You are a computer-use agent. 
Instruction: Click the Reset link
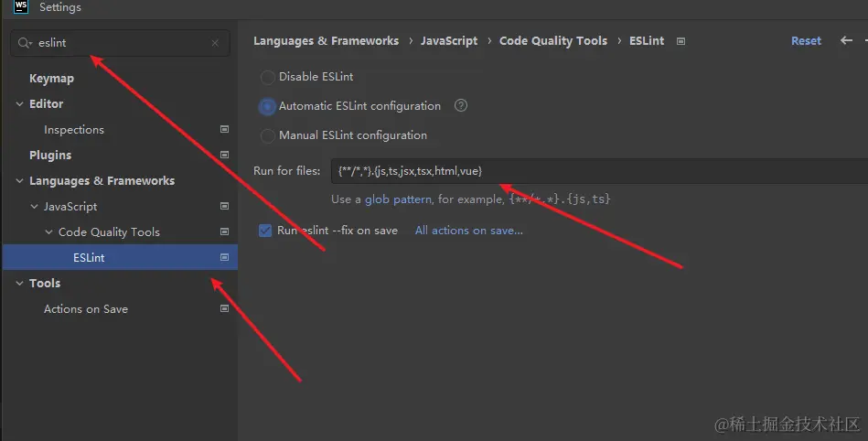tap(806, 40)
